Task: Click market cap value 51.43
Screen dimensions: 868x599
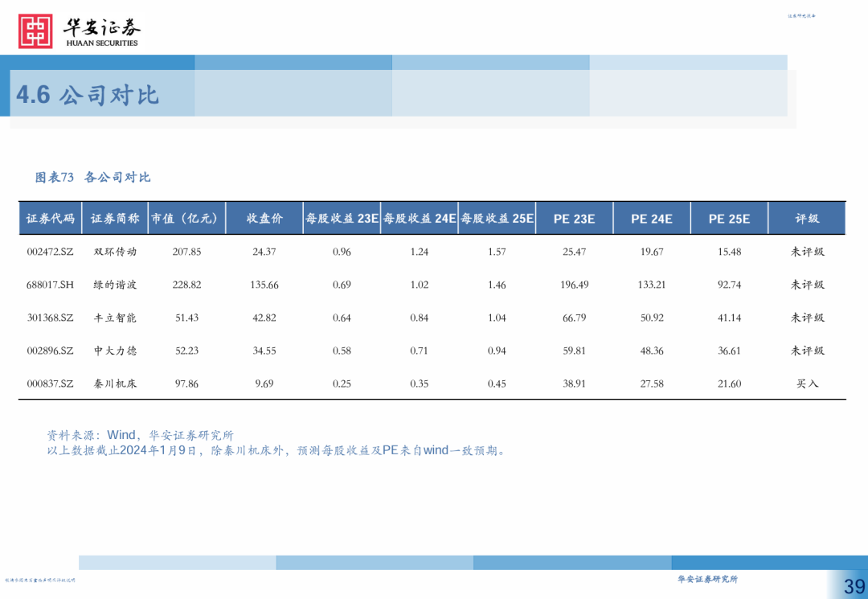Action: click(186, 318)
